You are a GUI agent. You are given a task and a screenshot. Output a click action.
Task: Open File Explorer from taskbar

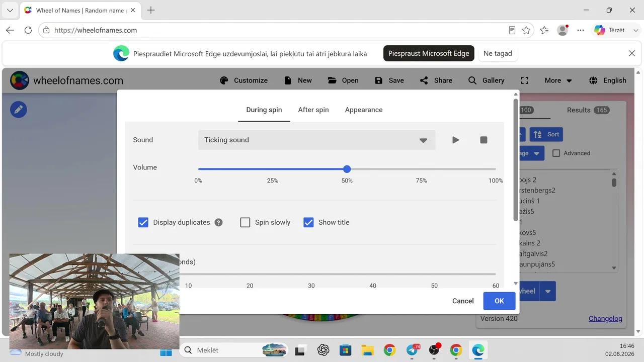tap(367, 350)
